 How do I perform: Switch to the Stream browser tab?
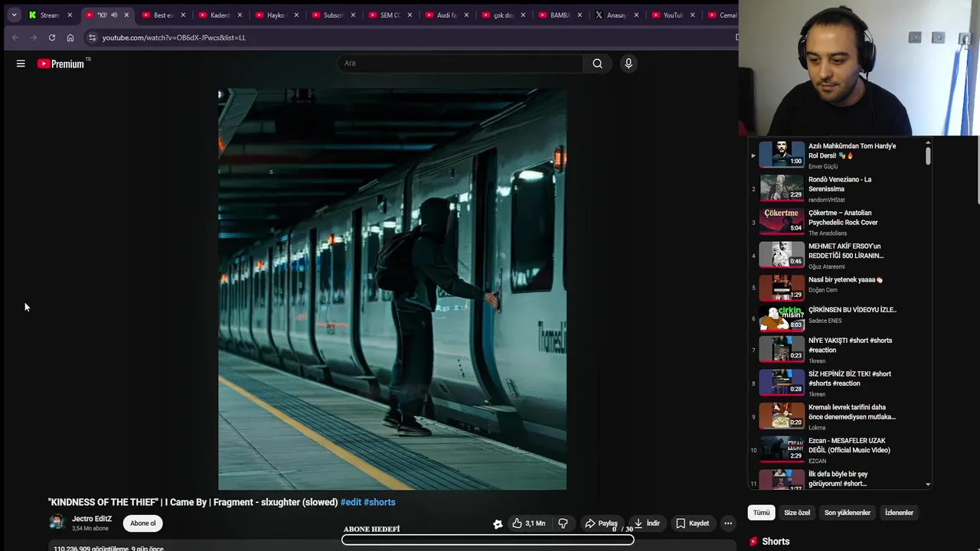49,15
